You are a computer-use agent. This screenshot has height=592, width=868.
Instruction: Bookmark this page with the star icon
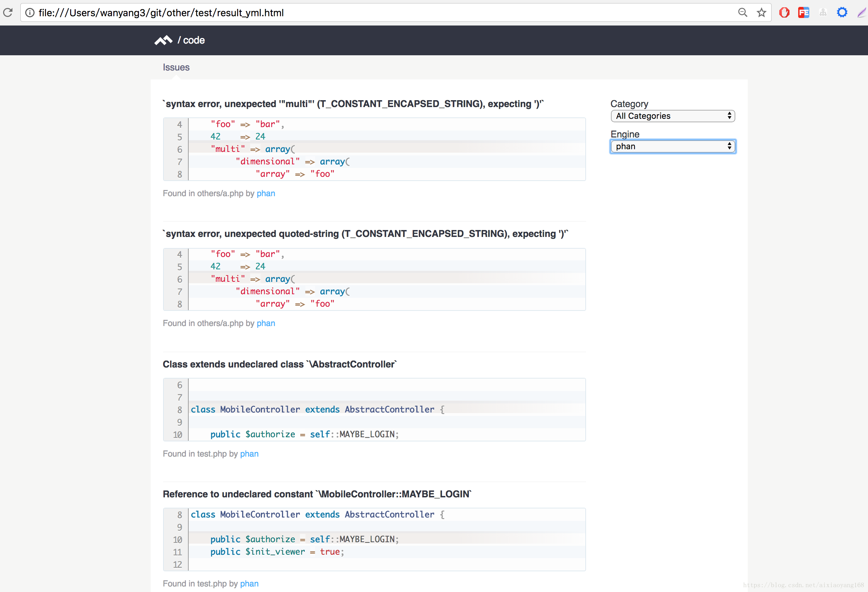click(x=761, y=13)
